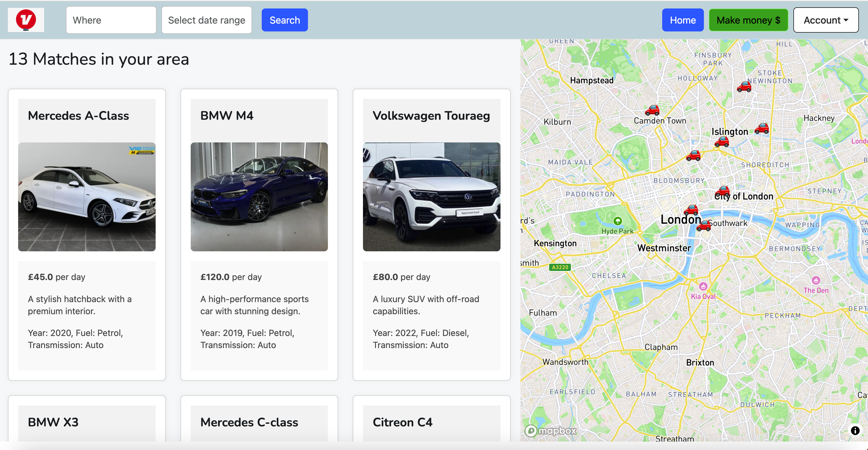The width and height of the screenshot is (868, 450).
Task: Click the Clapham map label
Action: pos(661,347)
